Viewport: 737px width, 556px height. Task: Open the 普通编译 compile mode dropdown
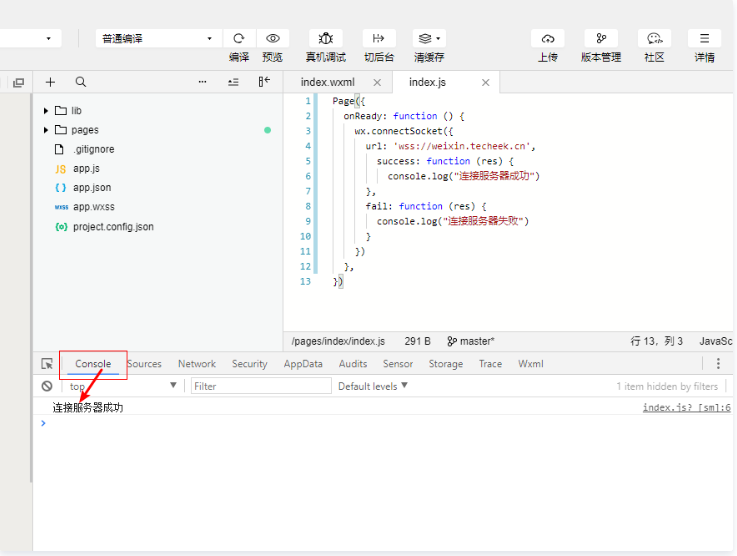point(158,38)
